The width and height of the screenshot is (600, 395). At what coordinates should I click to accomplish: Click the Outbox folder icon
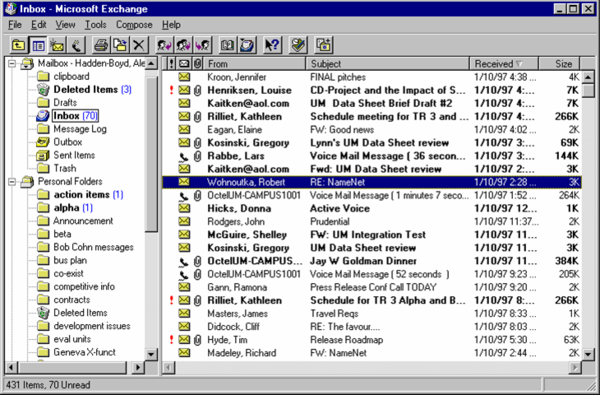[43, 142]
